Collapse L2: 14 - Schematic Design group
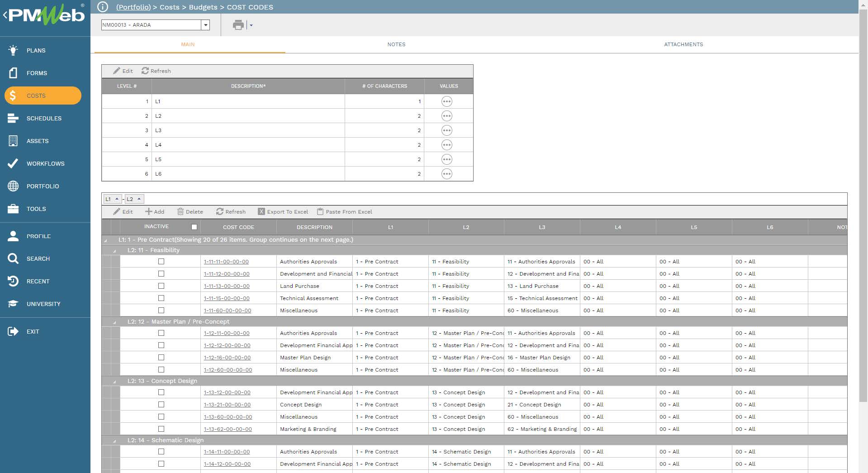 click(114, 441)
